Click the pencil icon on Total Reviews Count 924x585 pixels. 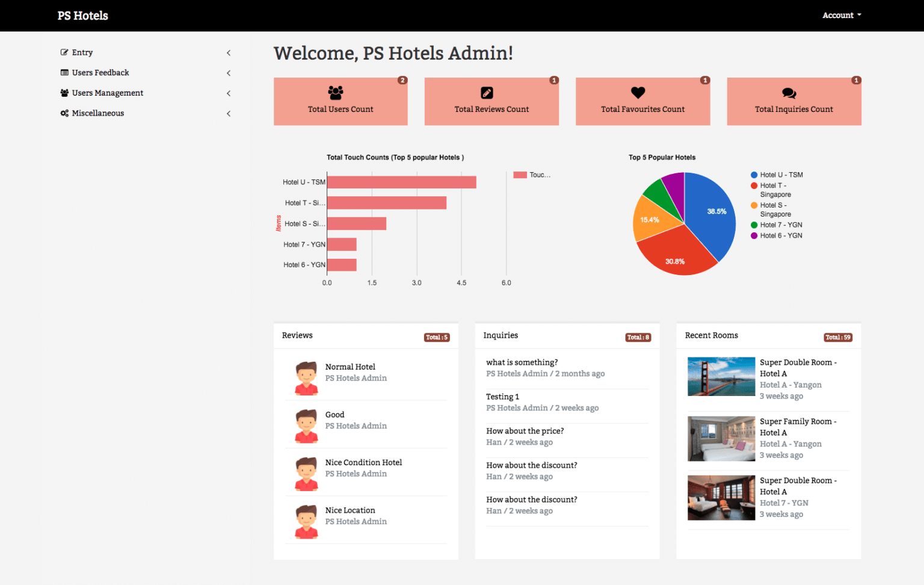pyautogui.click(x=487, y=92)
